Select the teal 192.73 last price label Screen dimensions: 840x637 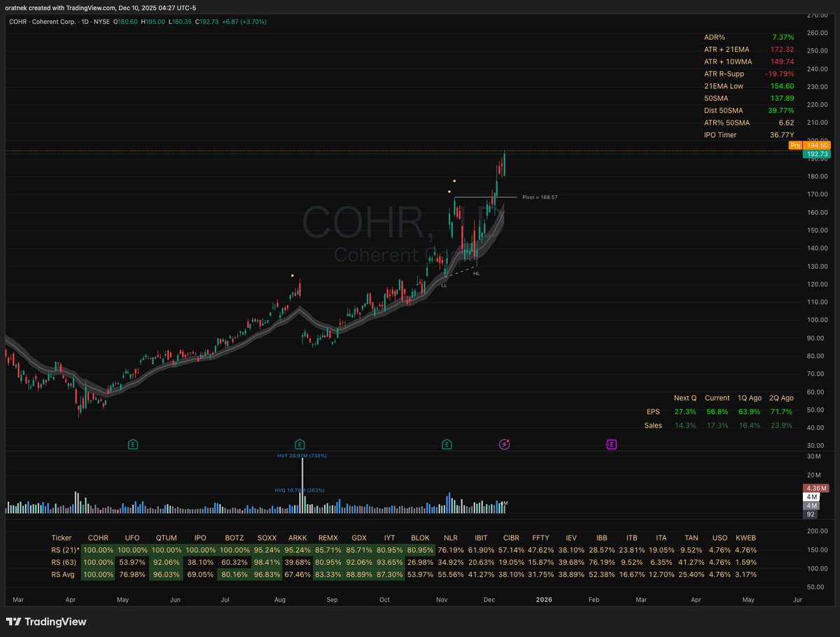pos(817,153)
